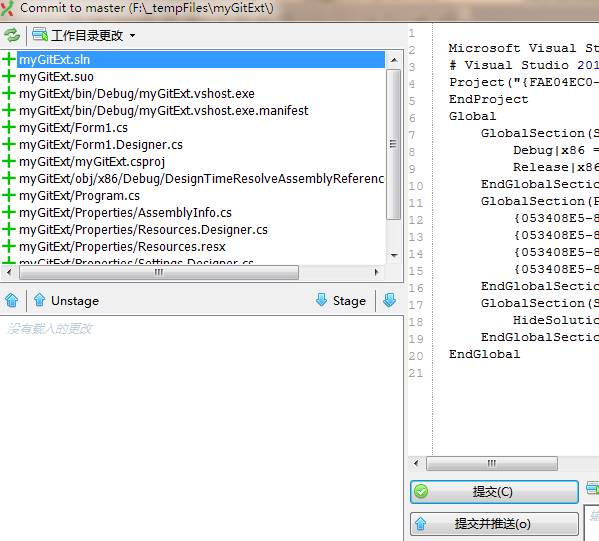The width and height of the screenshot is (599, 541).
Task: Click the green refresh arrows icon
Action: click(x=12, y=35)
